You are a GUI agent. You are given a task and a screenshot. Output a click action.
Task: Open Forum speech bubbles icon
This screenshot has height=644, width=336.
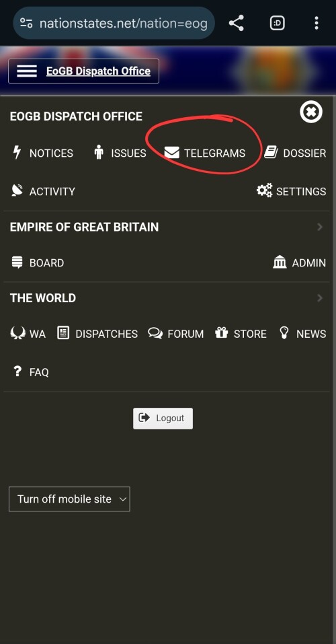(x=155, y=333)
